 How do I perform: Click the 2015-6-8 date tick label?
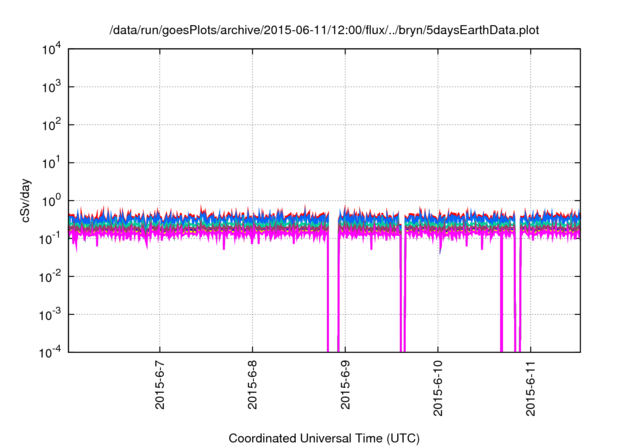tap(252, 385)
